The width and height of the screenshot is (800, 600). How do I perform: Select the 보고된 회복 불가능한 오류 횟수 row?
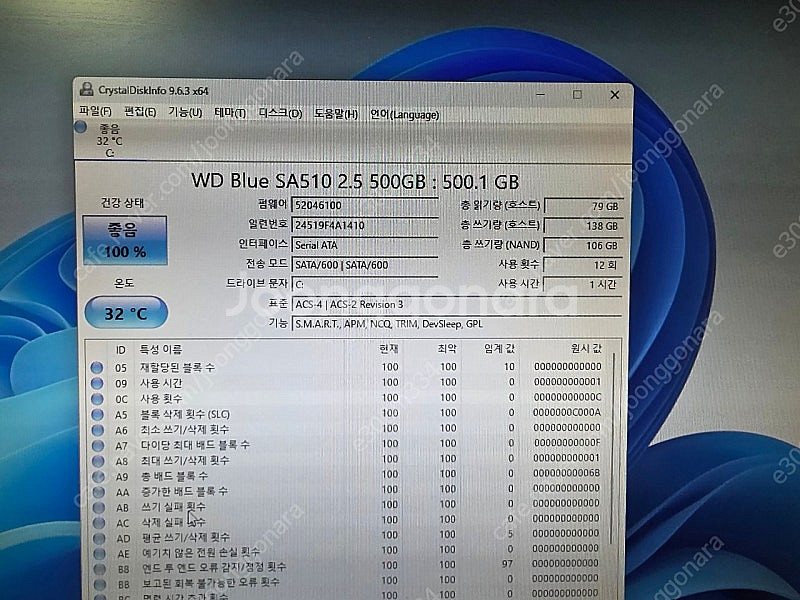pyautogui.click(x=347, y=581)
